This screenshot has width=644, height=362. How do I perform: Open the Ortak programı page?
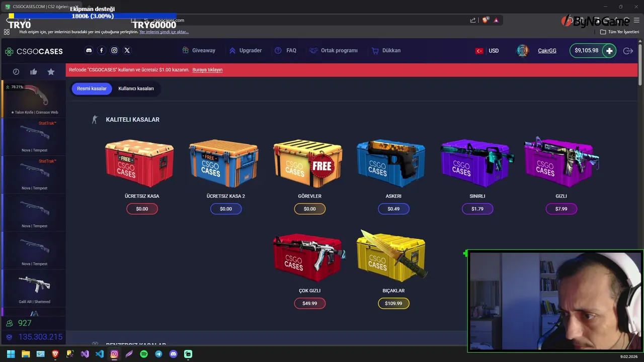334,50
